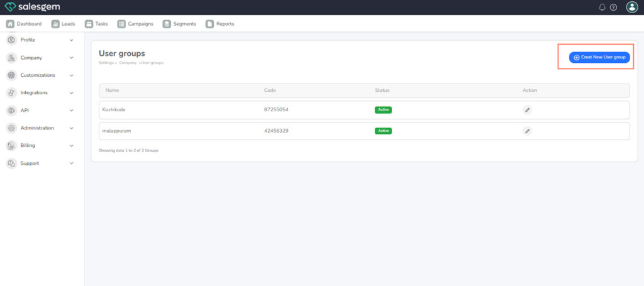The width and height of the screenshot is (644, 286).
Task: Select the Billing sidebar label
Action: pyautogui.click(x=28, y=145)
